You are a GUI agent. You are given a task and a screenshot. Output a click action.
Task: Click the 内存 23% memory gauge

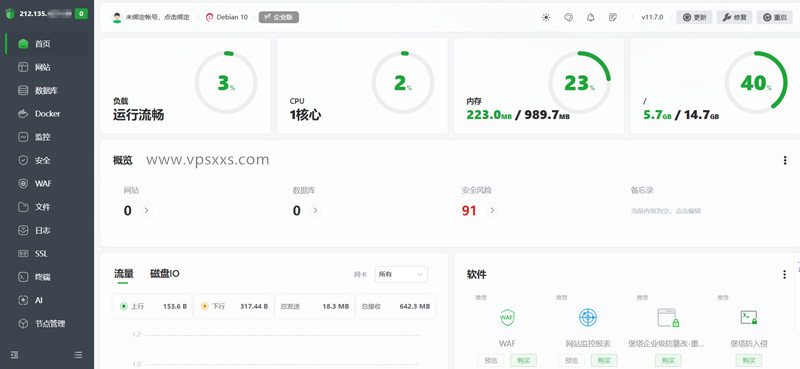pyautogui.click(x=580, y=82)
